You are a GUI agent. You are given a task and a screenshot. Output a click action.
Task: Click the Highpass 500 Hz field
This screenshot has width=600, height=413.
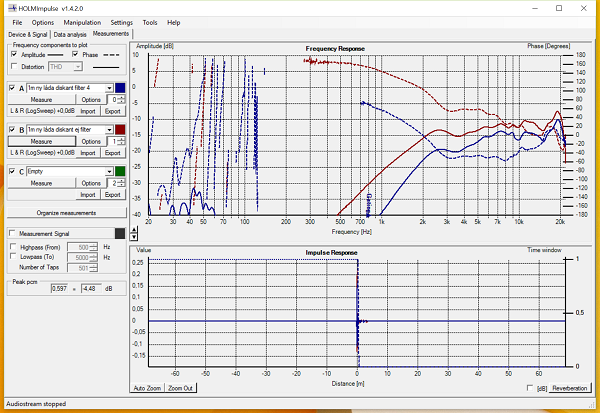[x=82, y=247]
